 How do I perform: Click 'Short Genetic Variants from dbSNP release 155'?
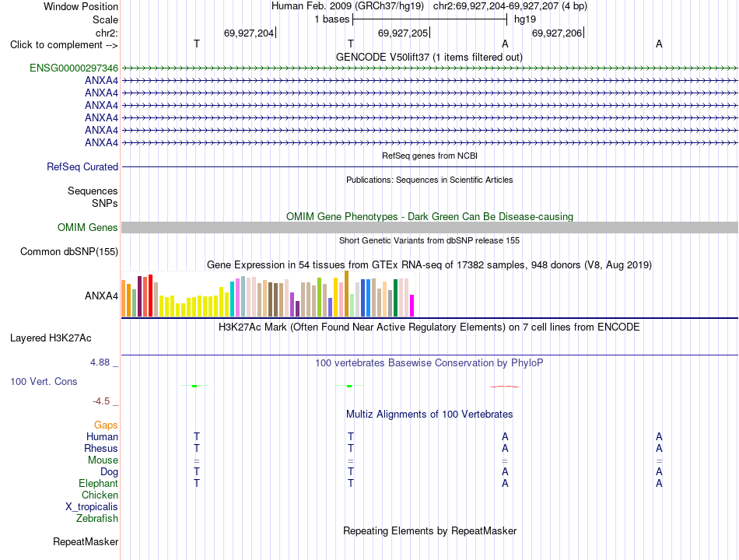coord(429,240)
